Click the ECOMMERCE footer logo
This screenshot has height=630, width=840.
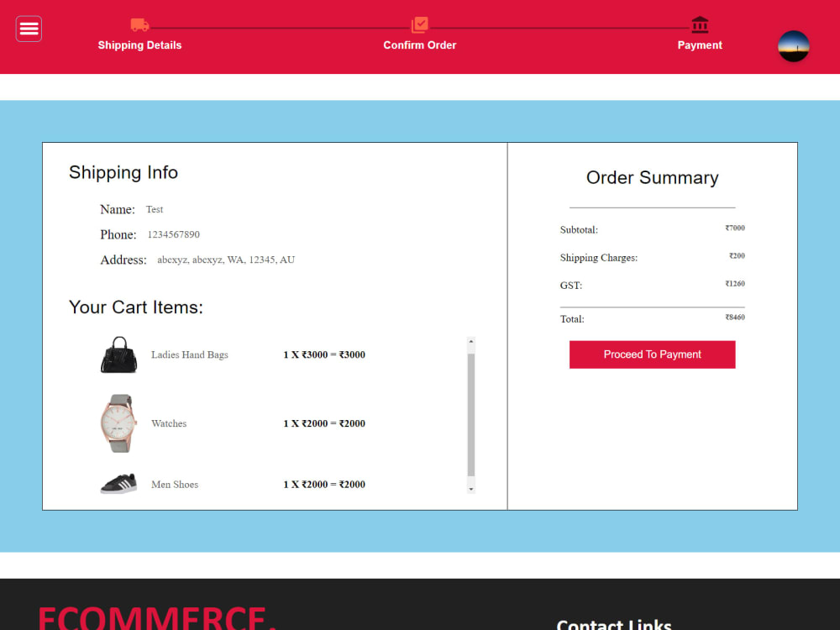[157, 618]
